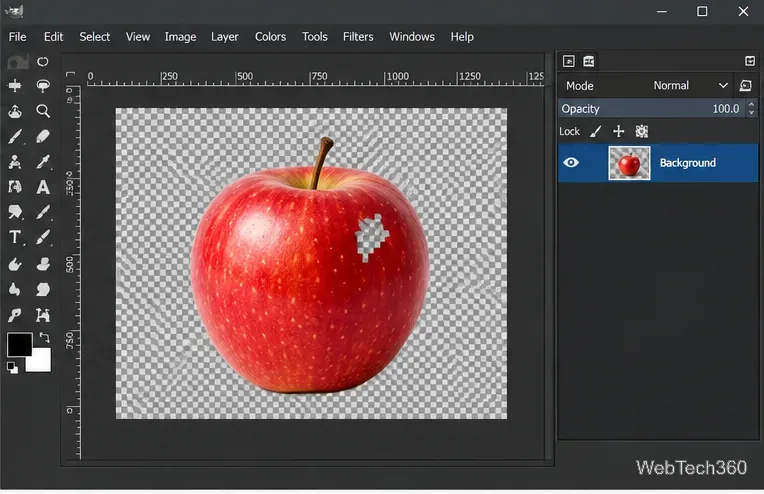This screenshot has width=764, height=494.
Task: Select the Color Picker eyedropper tool
Action: point(43,162)
